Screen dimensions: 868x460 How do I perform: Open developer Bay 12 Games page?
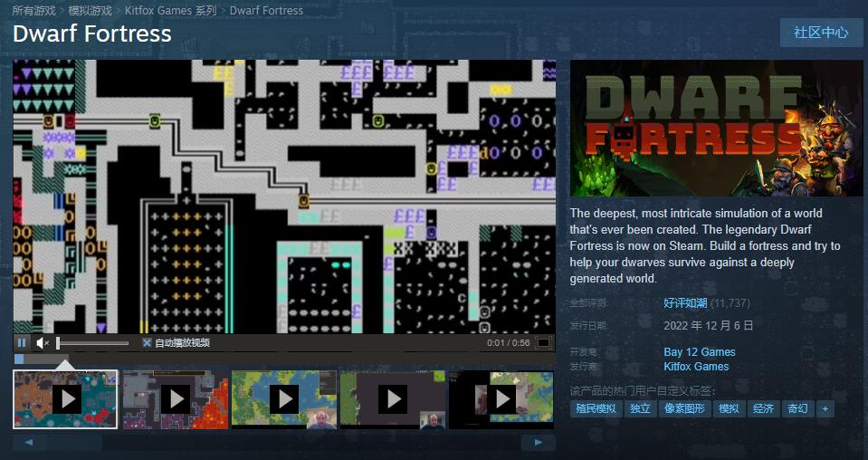click(699, 352)
